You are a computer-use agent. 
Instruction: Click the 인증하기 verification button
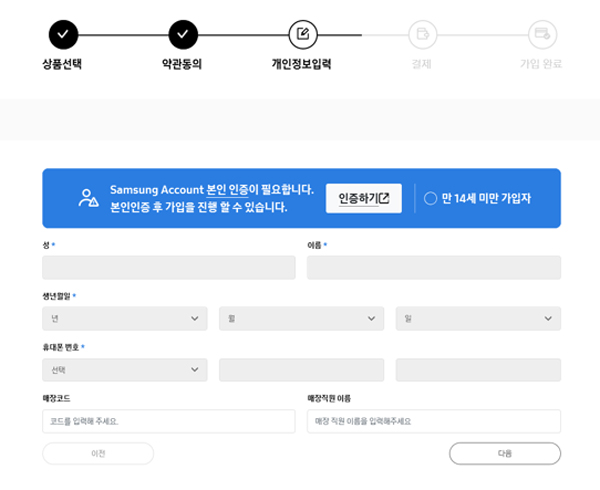tap(364, 198)
